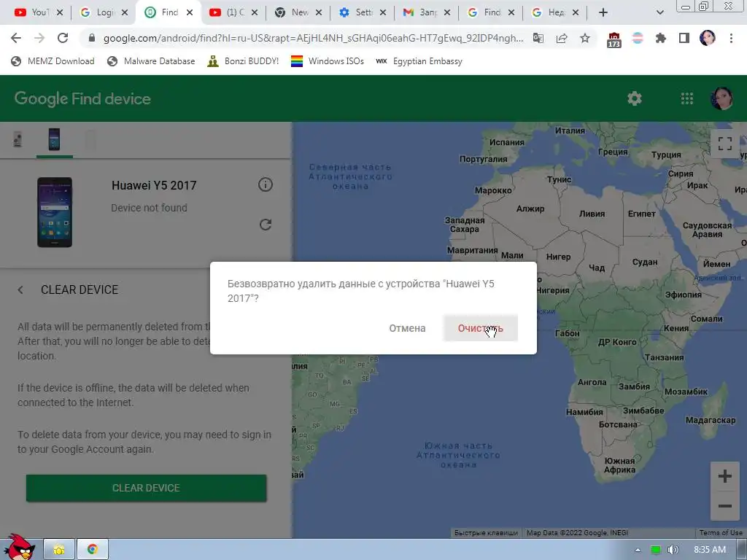Open the Angry Birds start button
Image resolution: width=747 pixels, height=560 pixels.
pyautogui.click(x=18, y=548)
